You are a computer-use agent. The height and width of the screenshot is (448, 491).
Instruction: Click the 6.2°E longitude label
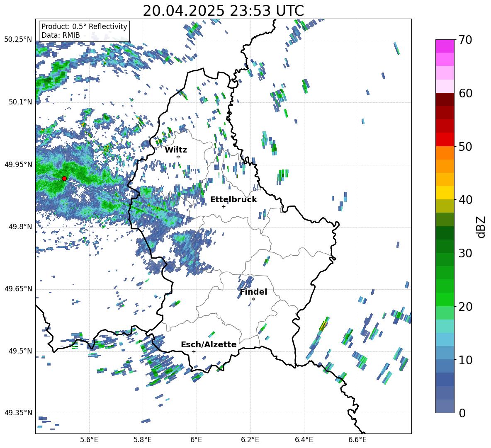(x=250, y=440)
